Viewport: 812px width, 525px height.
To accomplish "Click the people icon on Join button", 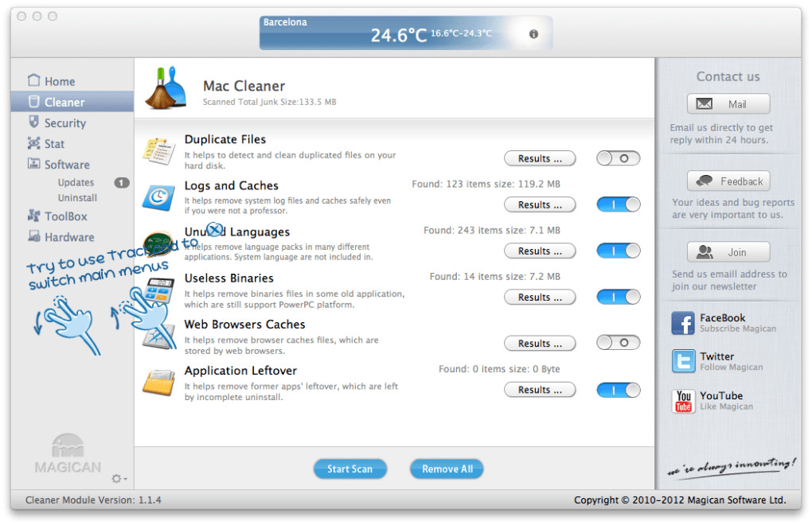I will click(705, 252).
